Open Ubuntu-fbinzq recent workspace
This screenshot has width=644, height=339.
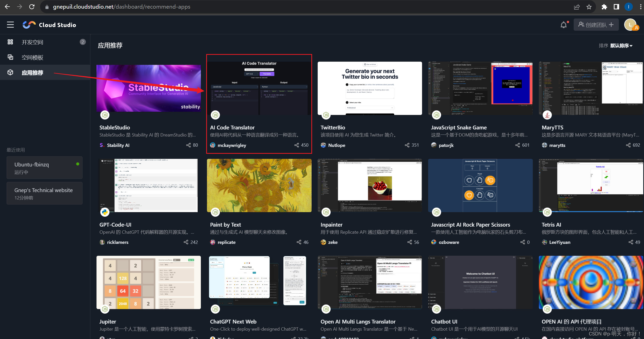click(44, 168)
